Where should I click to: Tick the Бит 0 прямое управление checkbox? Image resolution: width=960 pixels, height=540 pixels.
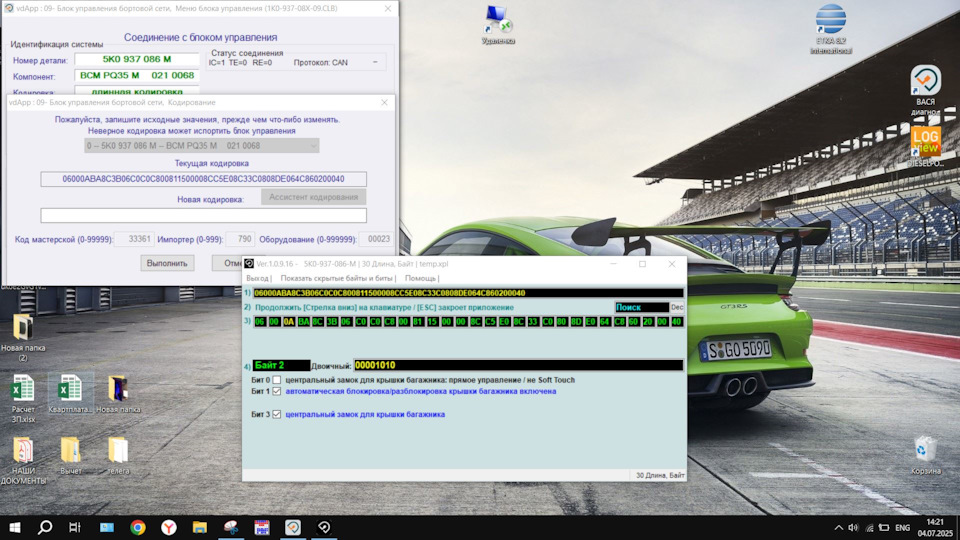277,380
